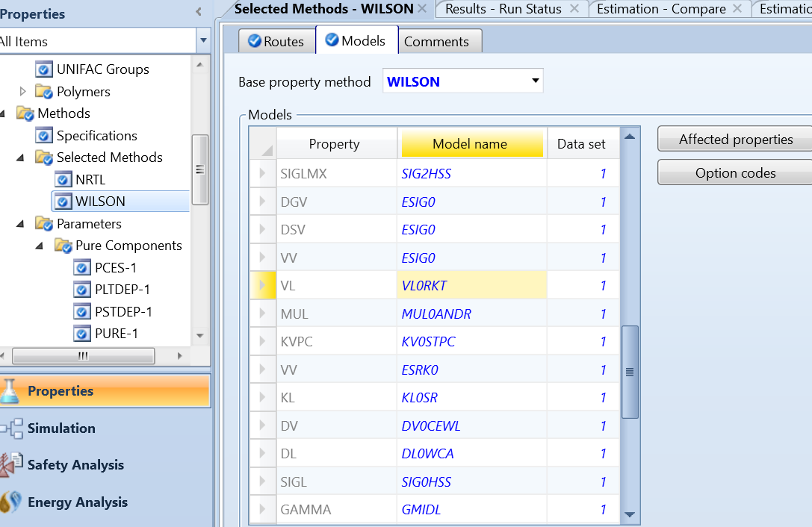This screenshot has height=527, width=812.
Task: Select the MUL0ANDR model name cell
Action: tap(472, 314)
